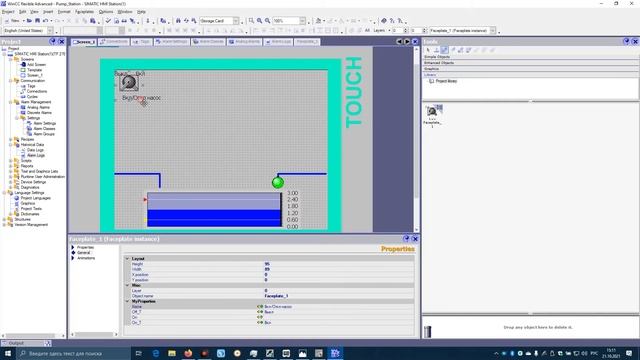640x360 pixels.
Task: Open Edge browser from the taskbar
Action: click(156, 353)
